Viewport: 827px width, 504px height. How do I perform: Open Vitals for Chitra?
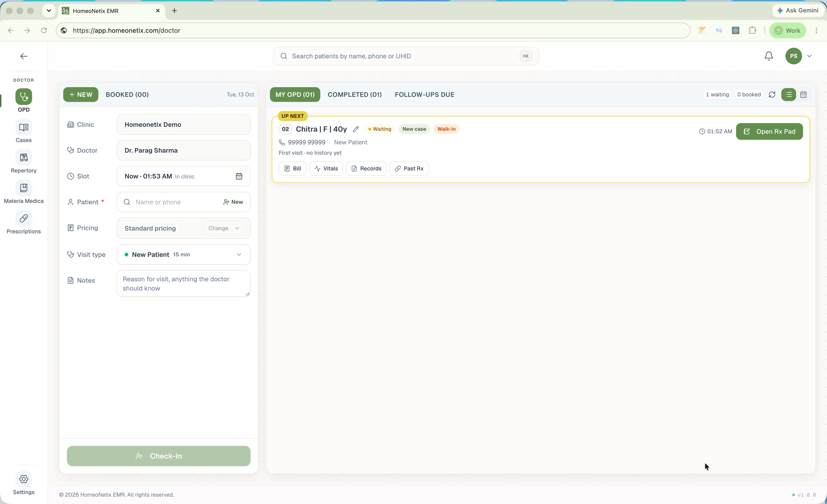tap(326, 169)
